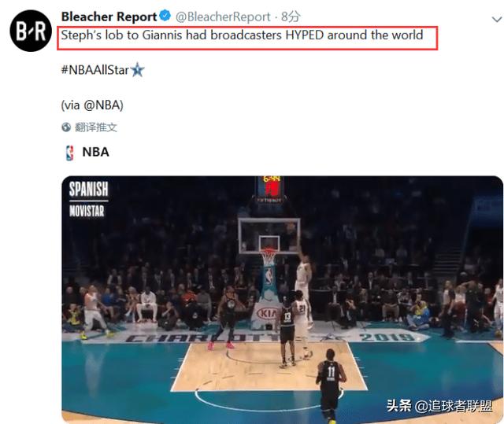Screen dimensions: 504x424
Task: Click the SPANISH MOVISTAR overlay label
Action: (x=88, y=199)
